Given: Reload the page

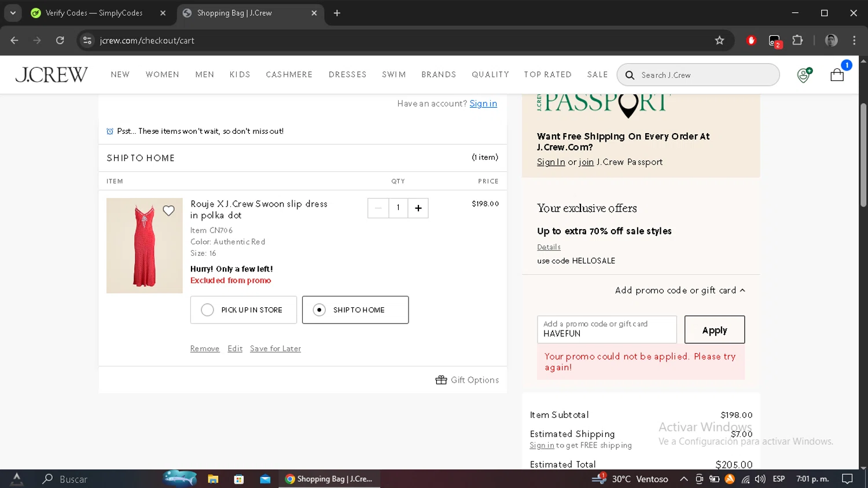Looking at the screenshot, I should point(60,41).
